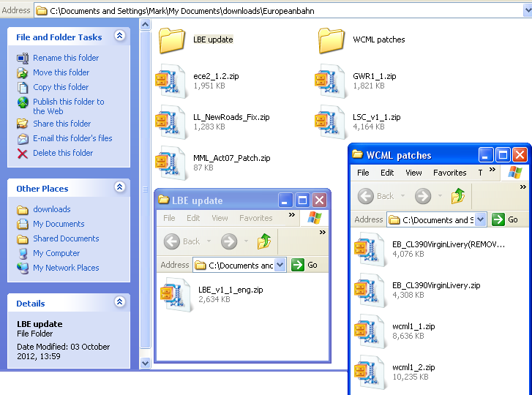Collapse Other Places panel

click(120, 187)
